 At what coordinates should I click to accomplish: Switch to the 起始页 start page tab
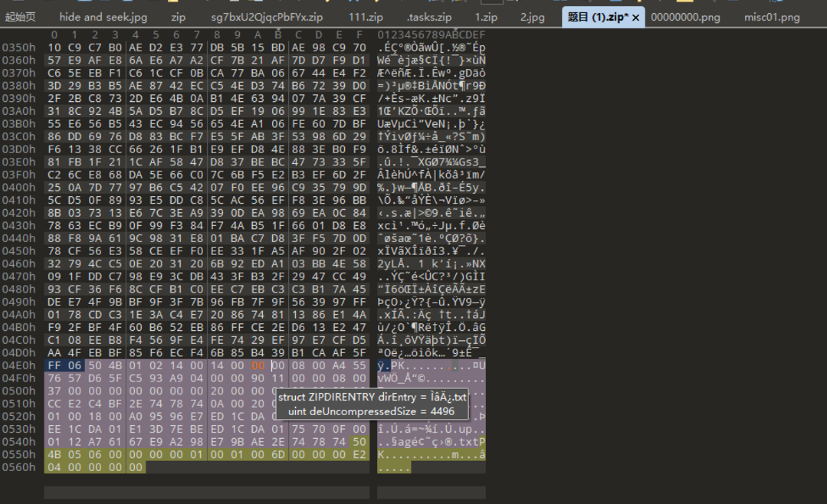[20, 17]
